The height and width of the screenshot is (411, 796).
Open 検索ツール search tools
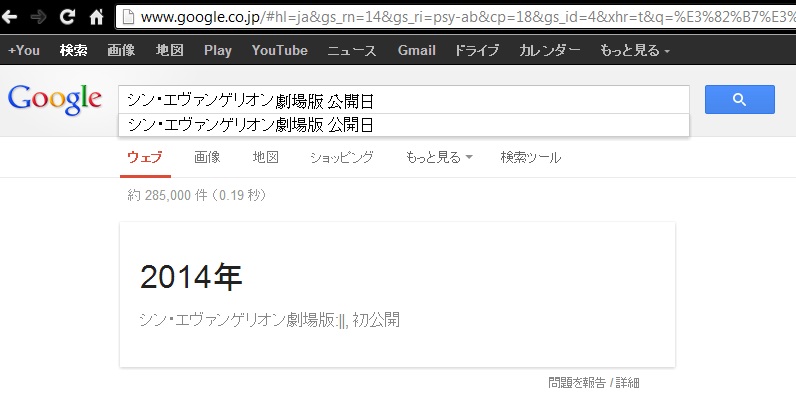coord(531,157)
